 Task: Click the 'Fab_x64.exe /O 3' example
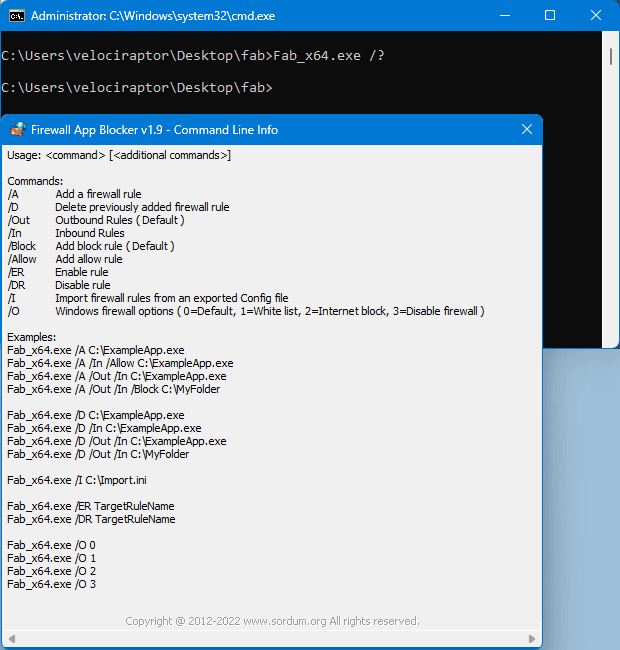coord(51,584)
